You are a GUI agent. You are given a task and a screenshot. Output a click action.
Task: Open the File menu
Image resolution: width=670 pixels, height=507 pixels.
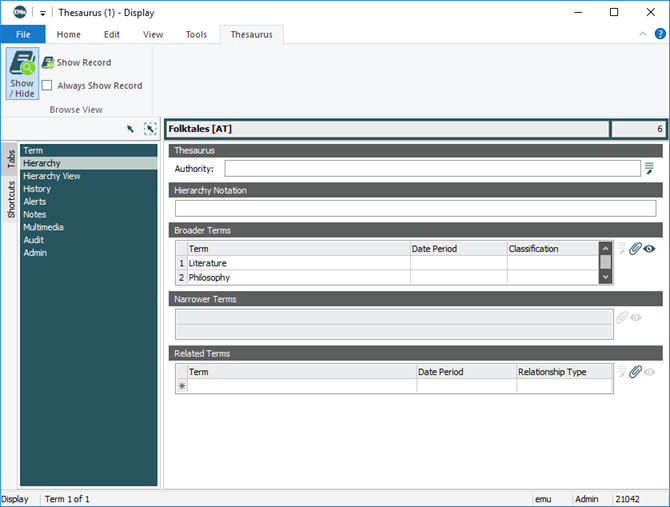(23, 34)
